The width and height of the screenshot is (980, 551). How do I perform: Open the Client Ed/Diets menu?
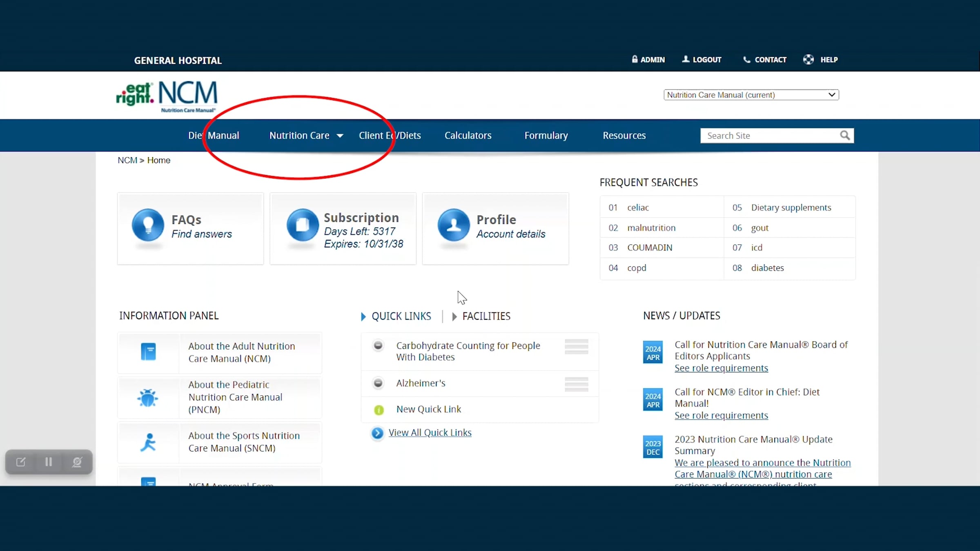(390, 136)
